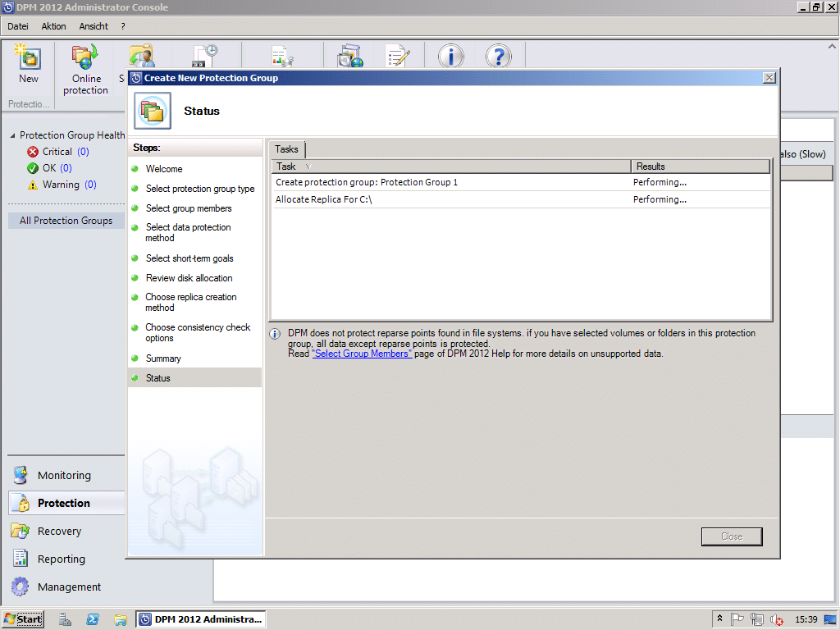840x630 pixels.
Task: Select the "Create protection group: Protection Group 1" task row
Action: point(521,183)
